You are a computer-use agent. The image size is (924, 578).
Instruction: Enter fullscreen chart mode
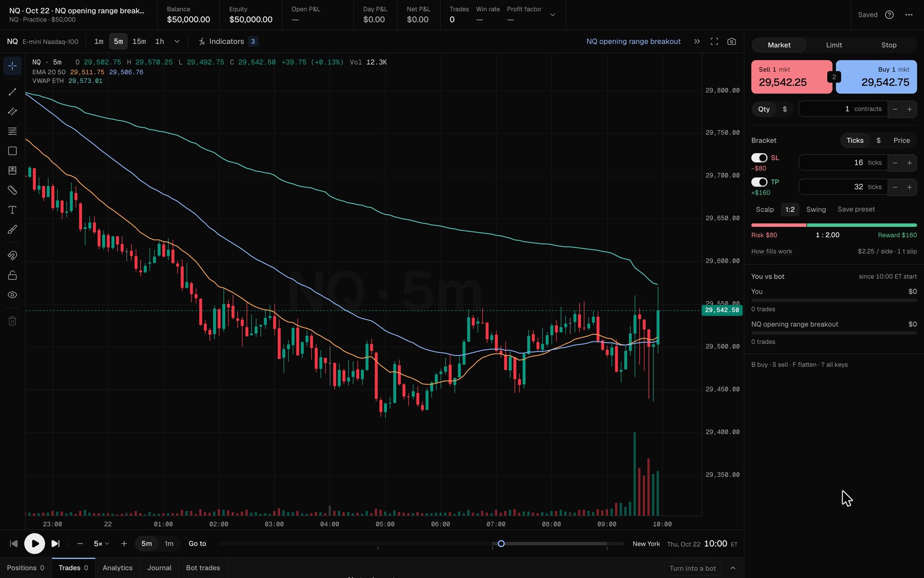(714, 41)
